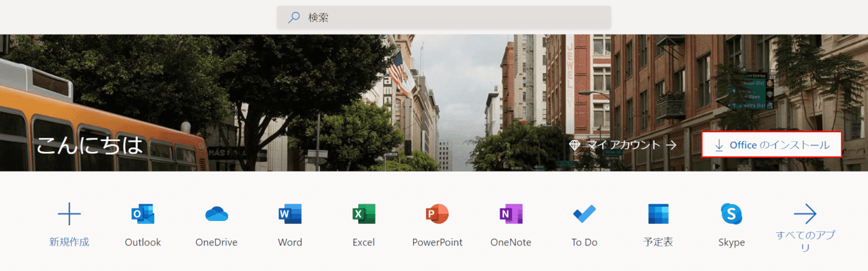Launch Skype from its icon

tap(731, 213)
